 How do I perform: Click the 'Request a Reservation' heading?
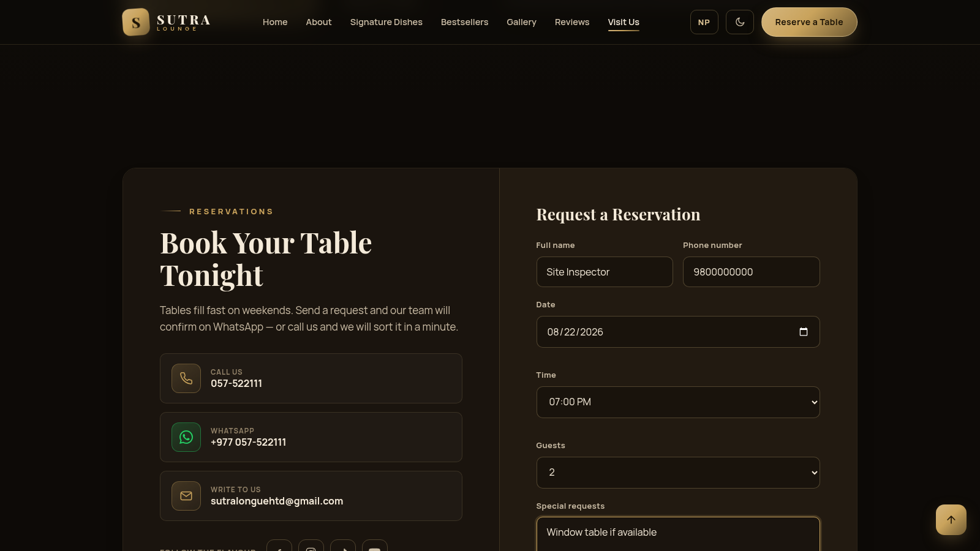pyautogui.click(x=618, y=215)
